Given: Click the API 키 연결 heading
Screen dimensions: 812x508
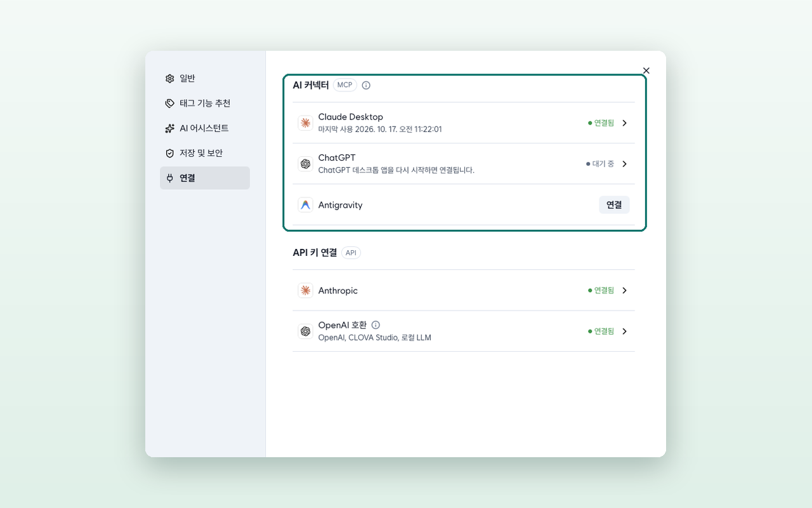Looking at the screenshot, I should pos(315,253).
